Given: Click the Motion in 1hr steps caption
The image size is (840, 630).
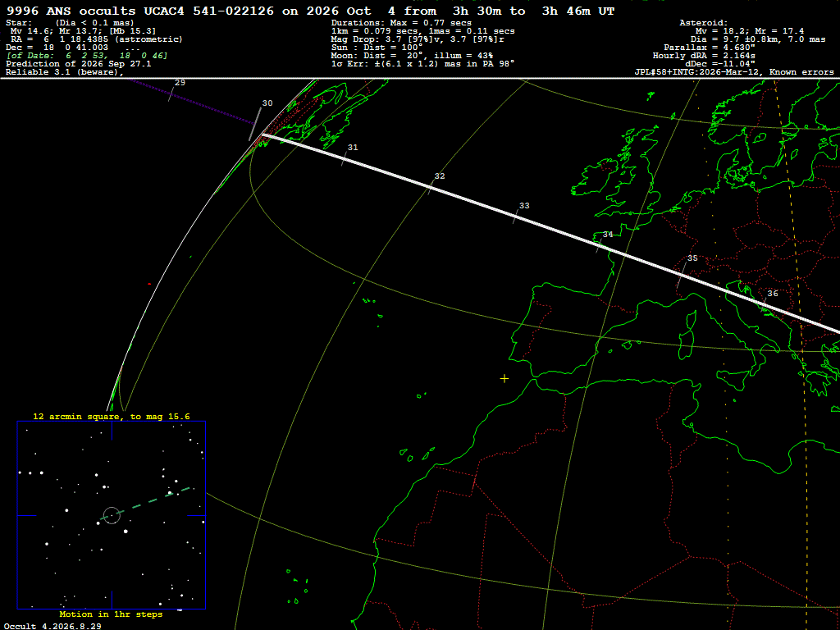Looking at the screenshot, I should pyautogui.click(x=111, y=614).
